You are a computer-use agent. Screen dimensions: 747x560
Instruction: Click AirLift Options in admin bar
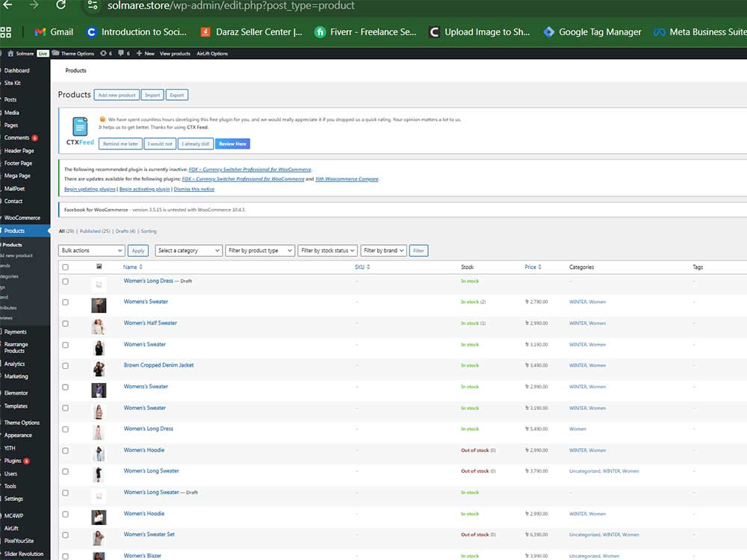point(212,53)
